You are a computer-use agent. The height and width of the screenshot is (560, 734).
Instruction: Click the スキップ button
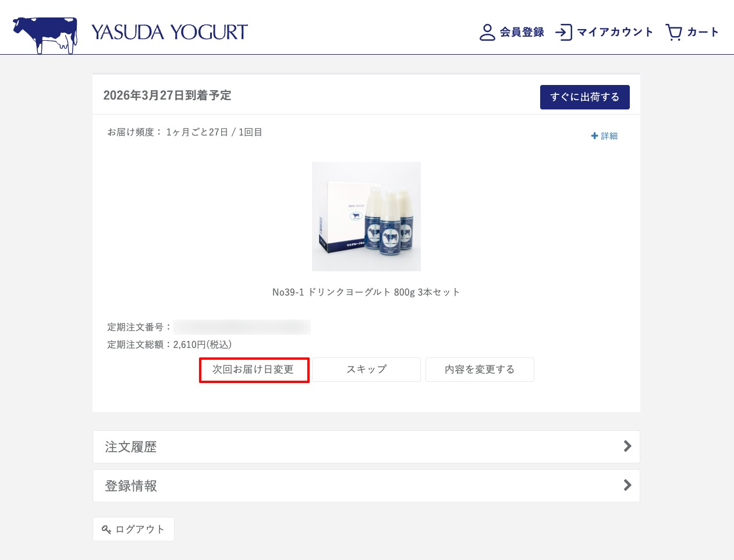367,370
